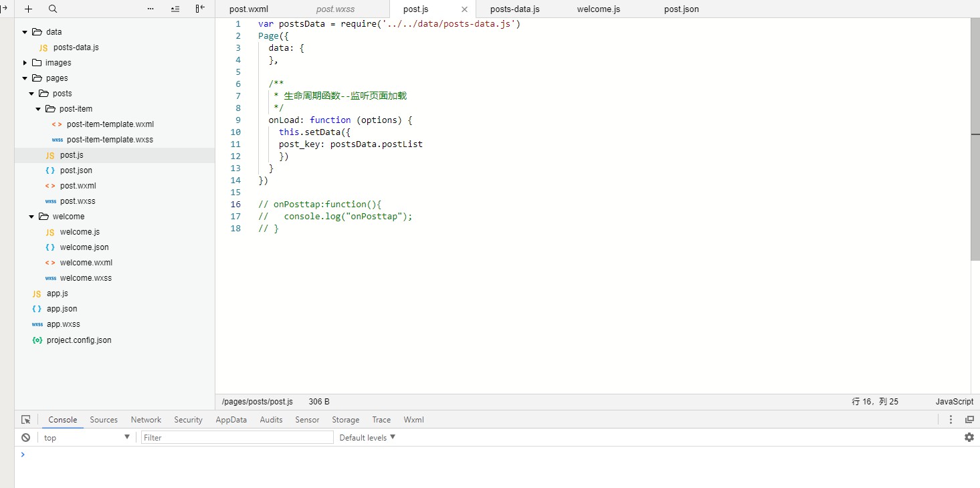This screenshot has height=488, width=980.
Task: Click the collapse-all tree icon
Action: click(175, 9)
